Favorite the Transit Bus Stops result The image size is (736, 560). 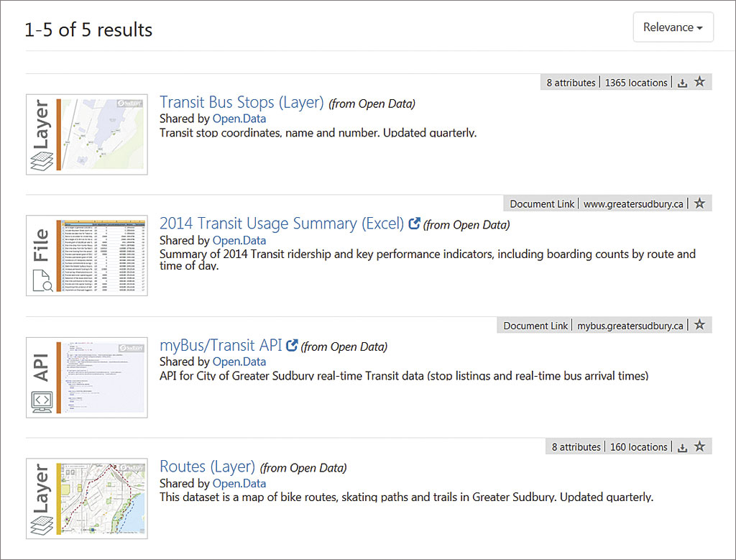(700, 82)
